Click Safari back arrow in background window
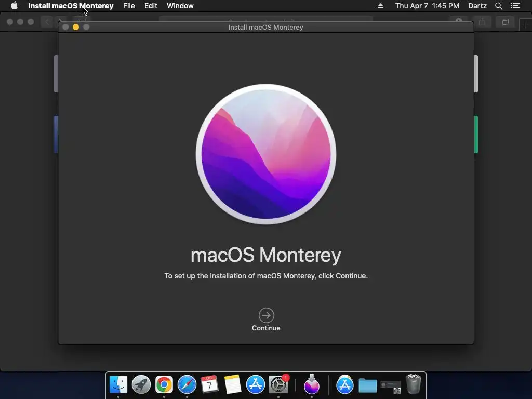Viewport: 532px width, 399px height. (x=47, y=22)
